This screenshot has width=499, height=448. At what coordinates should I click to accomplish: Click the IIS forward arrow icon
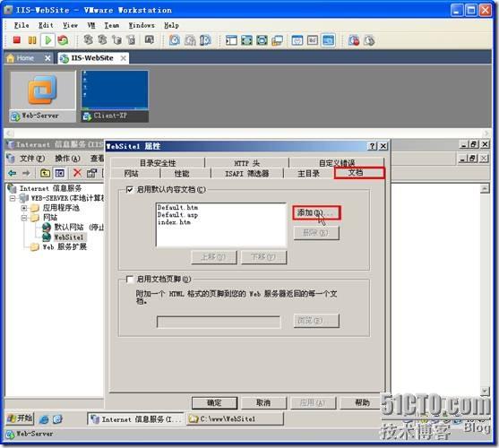26,173
